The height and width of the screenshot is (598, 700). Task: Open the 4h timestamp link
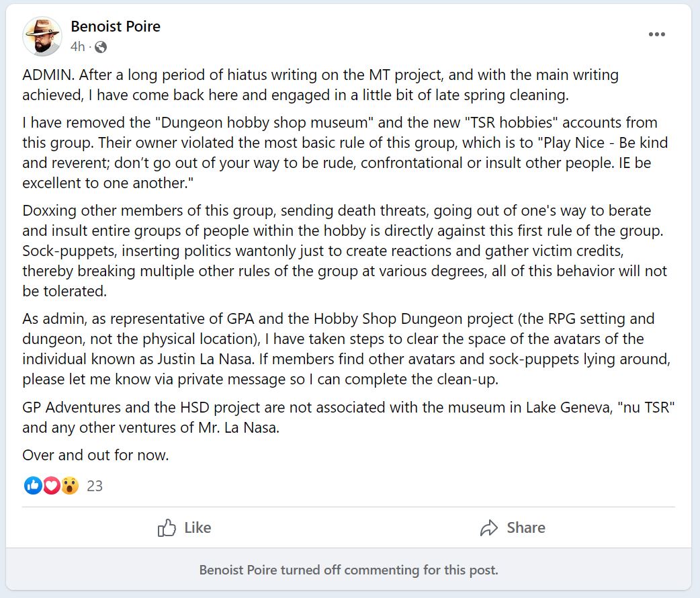[x=78, y=46]
